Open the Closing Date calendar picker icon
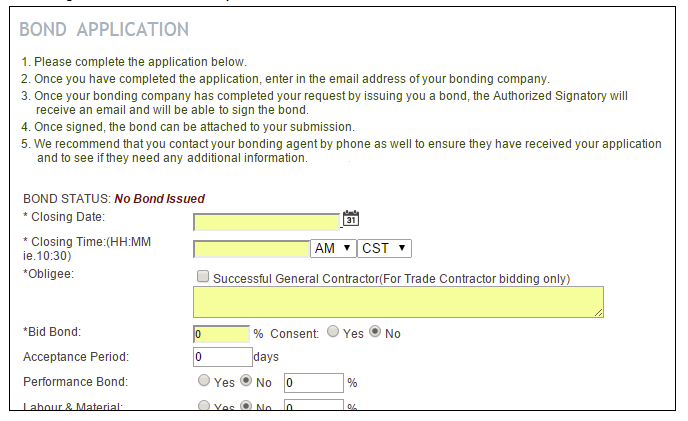688x421 pixels. point(351,218)
